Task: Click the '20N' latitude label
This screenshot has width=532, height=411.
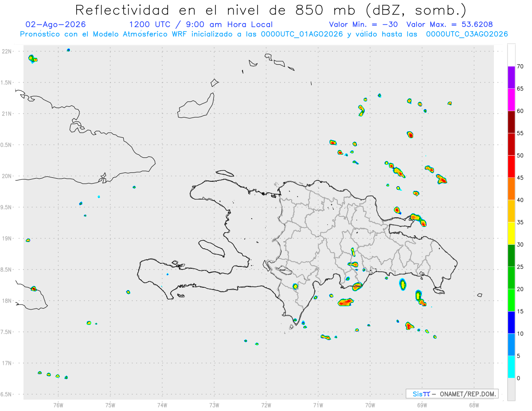Action: click(7, 176)
